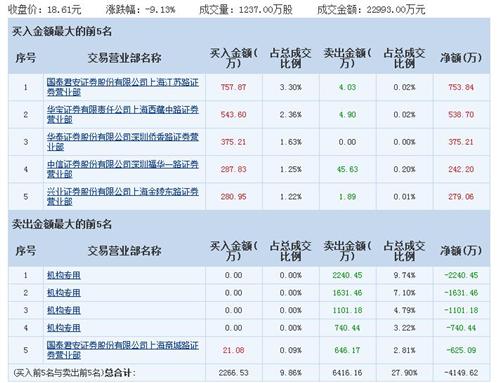
Task: Select the 4.79% share cell
Action: 404,310
